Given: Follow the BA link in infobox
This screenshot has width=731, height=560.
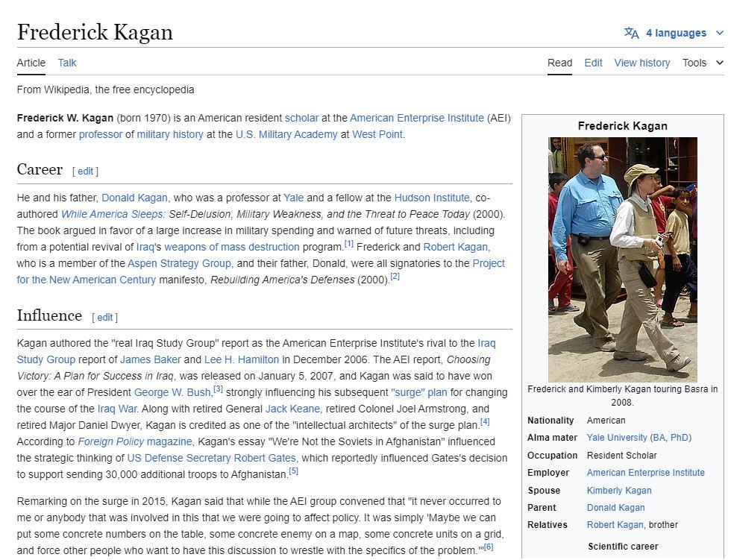Looking at the screenshot, I should (659, 438).
